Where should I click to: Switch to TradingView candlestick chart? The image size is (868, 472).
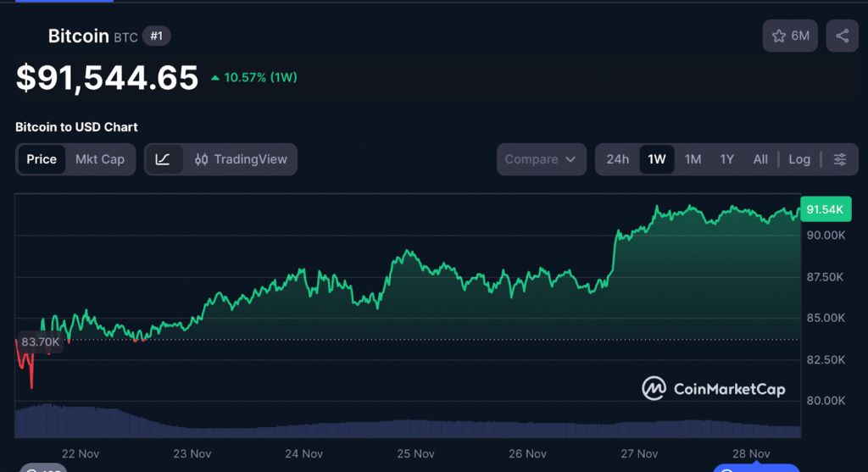click(242, 159)
